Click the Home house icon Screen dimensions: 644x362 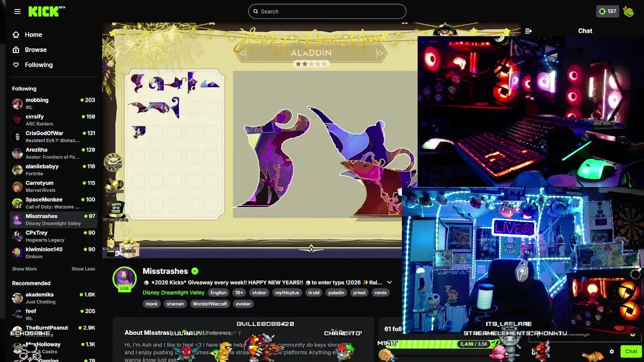click(16, 35)
